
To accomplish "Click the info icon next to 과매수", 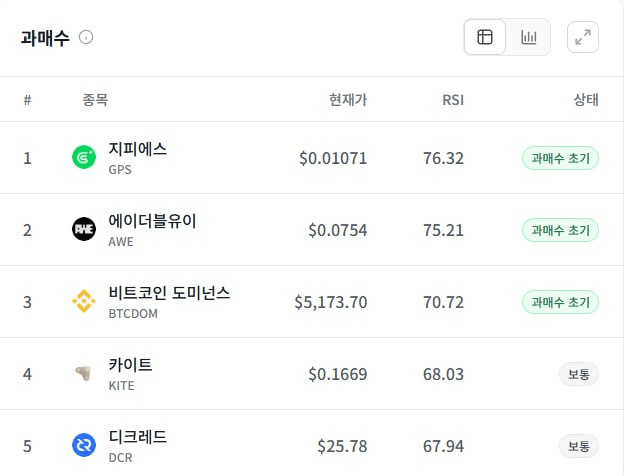I will [x=86, y=38].
